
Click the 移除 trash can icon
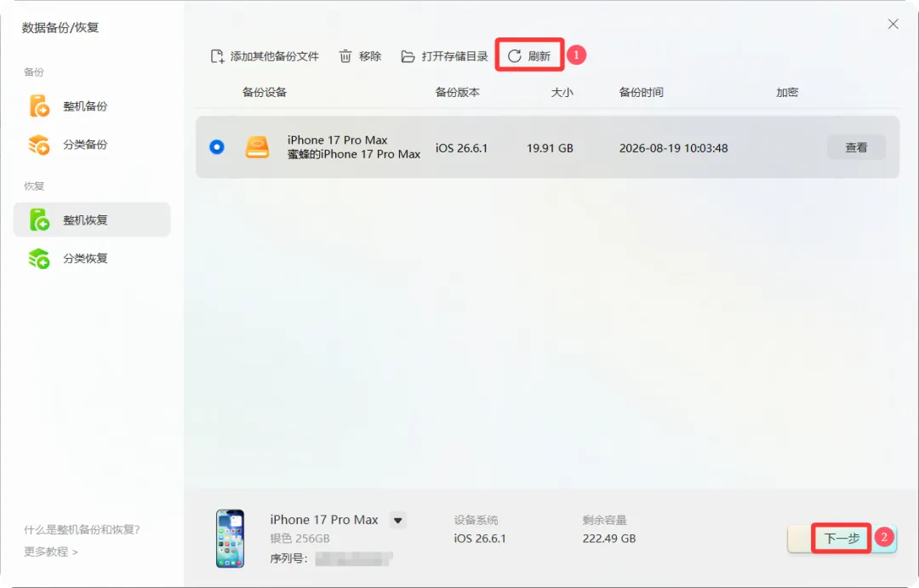pyautogui.click(x=345, y=56)
